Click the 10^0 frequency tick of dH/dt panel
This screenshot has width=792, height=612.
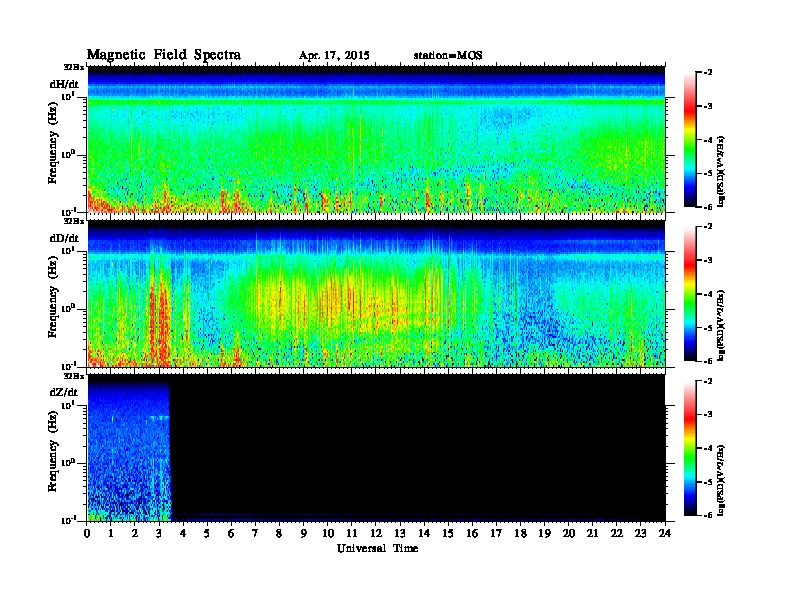[x=68, y=154]
